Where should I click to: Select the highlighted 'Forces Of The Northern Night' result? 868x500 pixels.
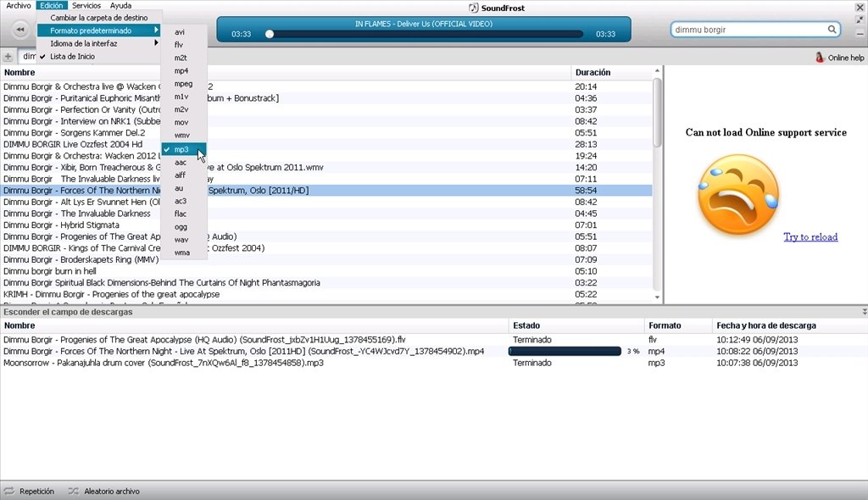(326, 191)
